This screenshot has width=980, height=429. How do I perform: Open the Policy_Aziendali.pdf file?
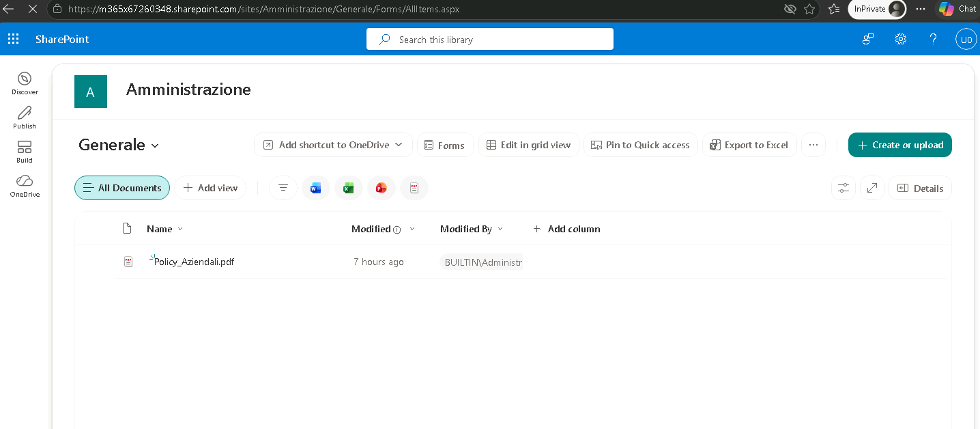[x=194, y=262]
